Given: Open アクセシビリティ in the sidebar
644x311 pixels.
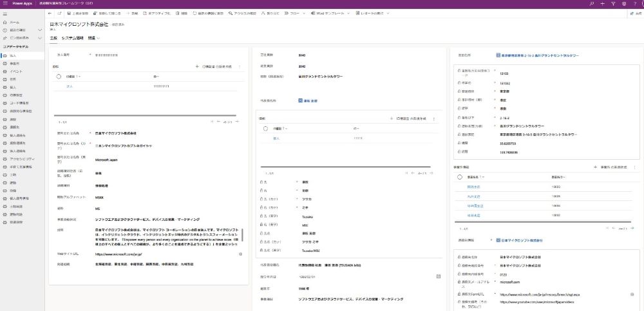Looking at the screenshot, I should (22, 158).
